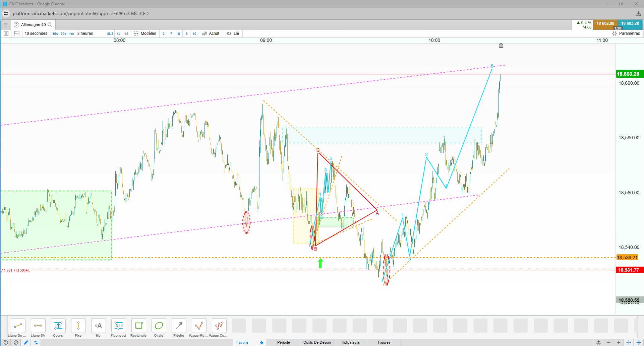
Task: Toggle the crosshair cursor icon
Action: coord(629,342)
